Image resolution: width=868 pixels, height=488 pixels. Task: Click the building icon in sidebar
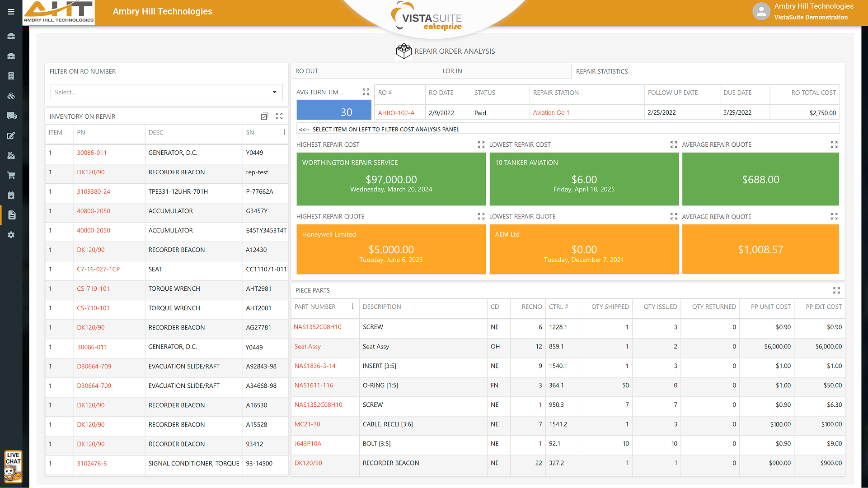(x=11, y=76)
